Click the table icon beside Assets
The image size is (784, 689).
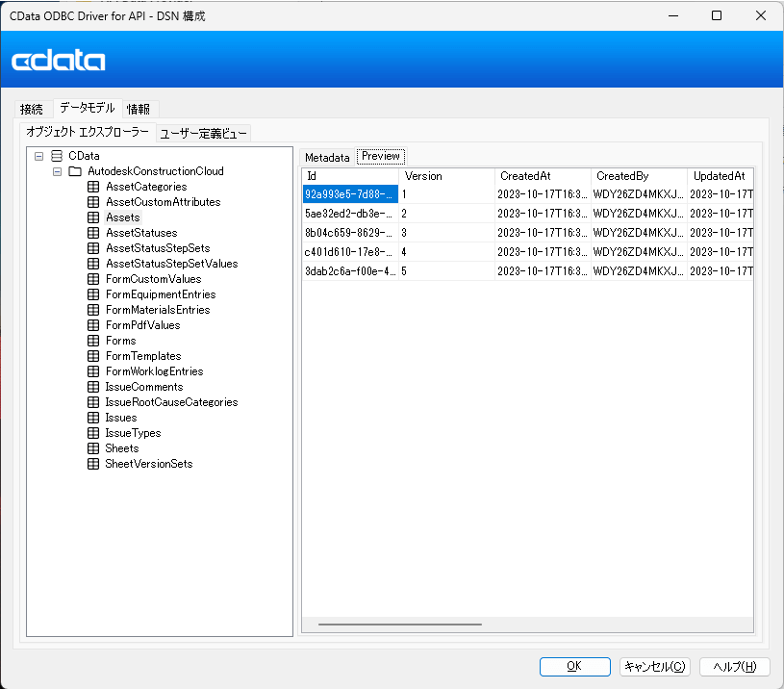pyautogui.click(x=93, y=217)
